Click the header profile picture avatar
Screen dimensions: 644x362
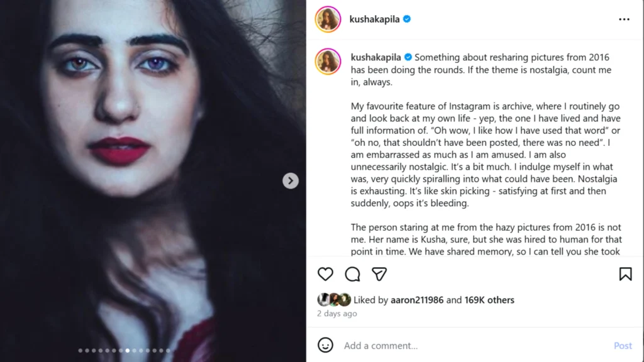click(x=328, y=19)
